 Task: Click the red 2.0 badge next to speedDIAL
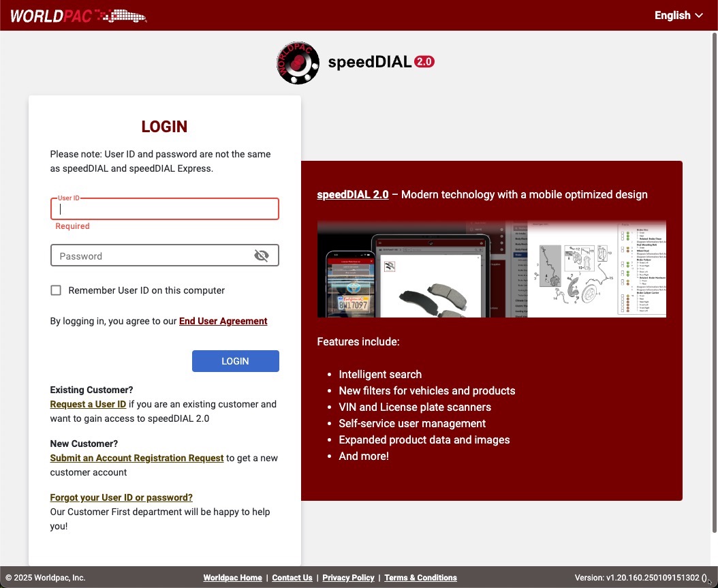tap(424, 61)
